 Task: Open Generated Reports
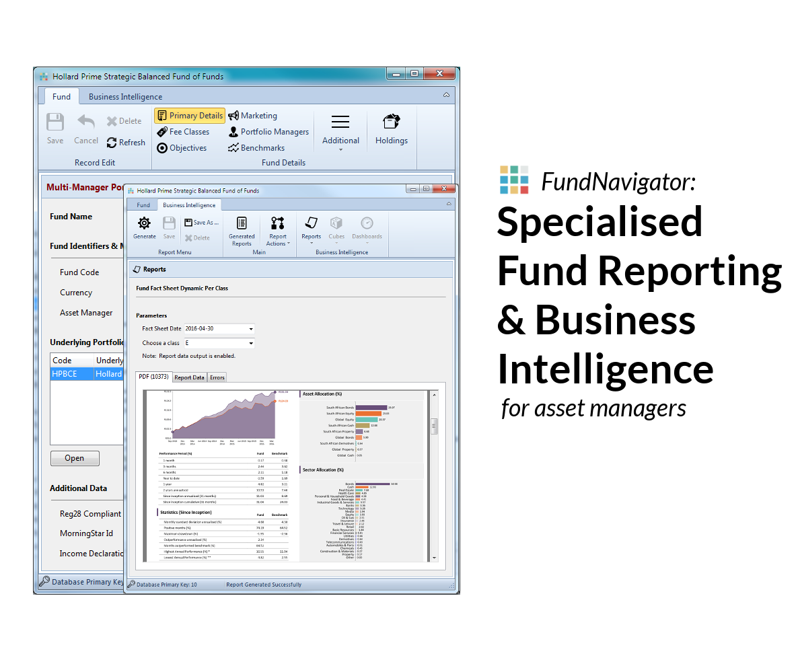(x=242, y=231)
